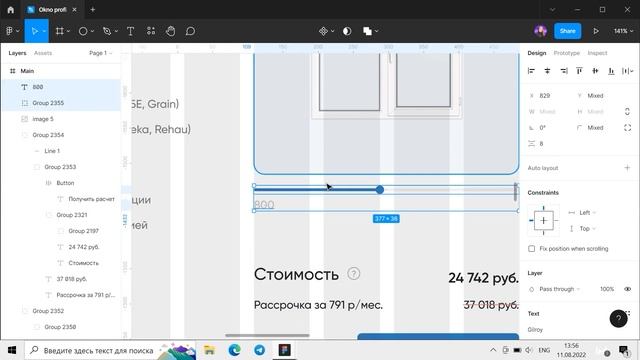This screenshot has height=360, width=640.
Task: Open Windows Start menu
Action: (x=12, y=350)
